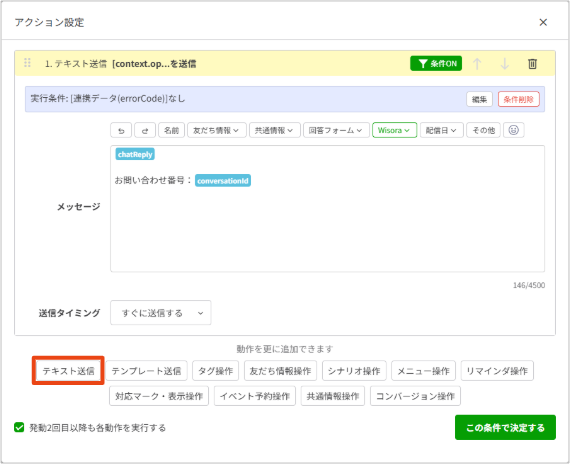This screenshot has width=570, height=464.
Task: Add a タグ操作 action
Action: [x=216, y=371]
